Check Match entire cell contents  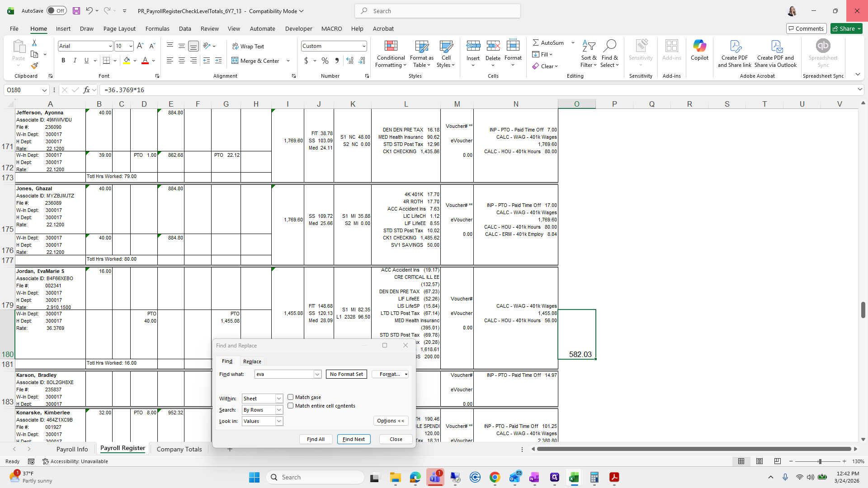(x=291, y=406)
